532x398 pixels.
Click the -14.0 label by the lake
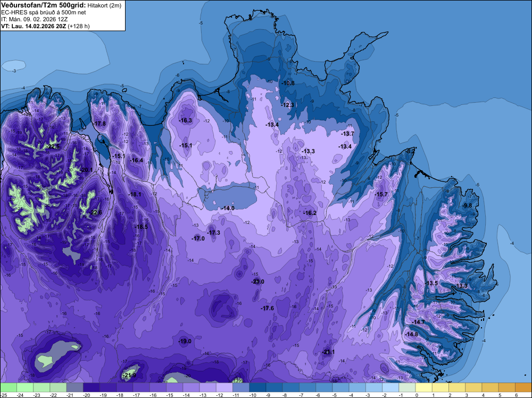click(x=228, y=208)
